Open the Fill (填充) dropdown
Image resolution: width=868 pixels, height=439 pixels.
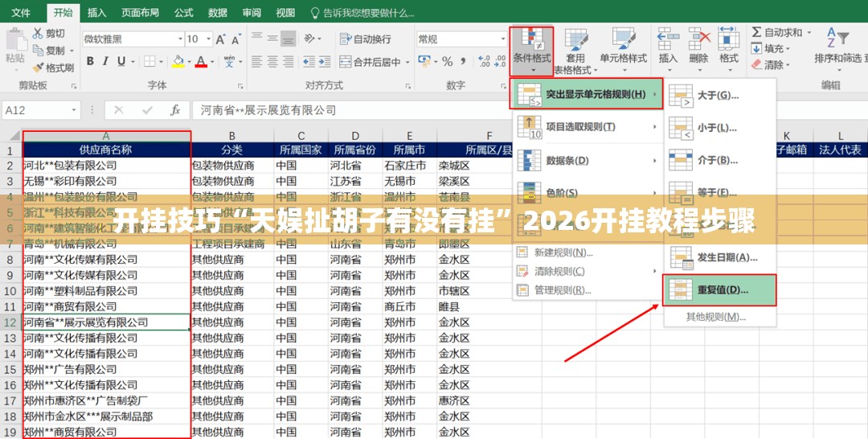771,49
